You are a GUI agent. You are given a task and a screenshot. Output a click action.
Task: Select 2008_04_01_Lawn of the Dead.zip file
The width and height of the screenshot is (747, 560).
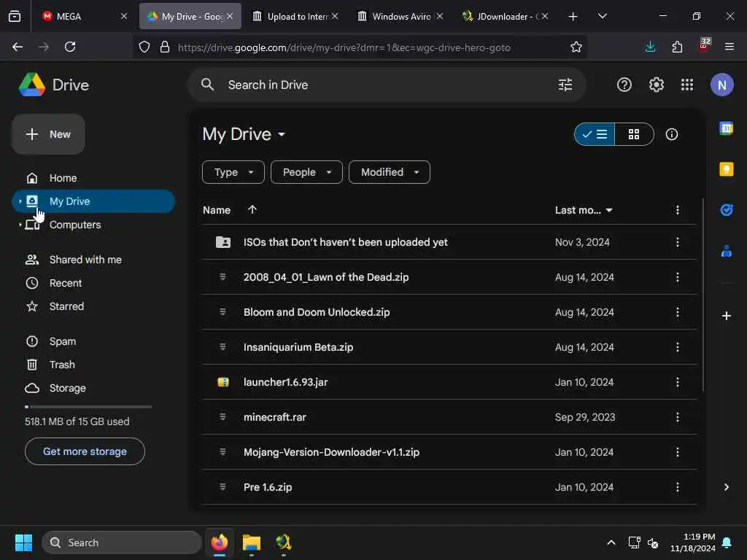click(x=449, y=277)
